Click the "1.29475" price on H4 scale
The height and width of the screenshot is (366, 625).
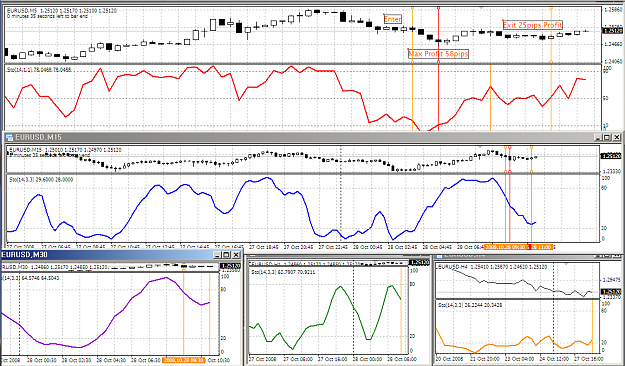[611, 280]
